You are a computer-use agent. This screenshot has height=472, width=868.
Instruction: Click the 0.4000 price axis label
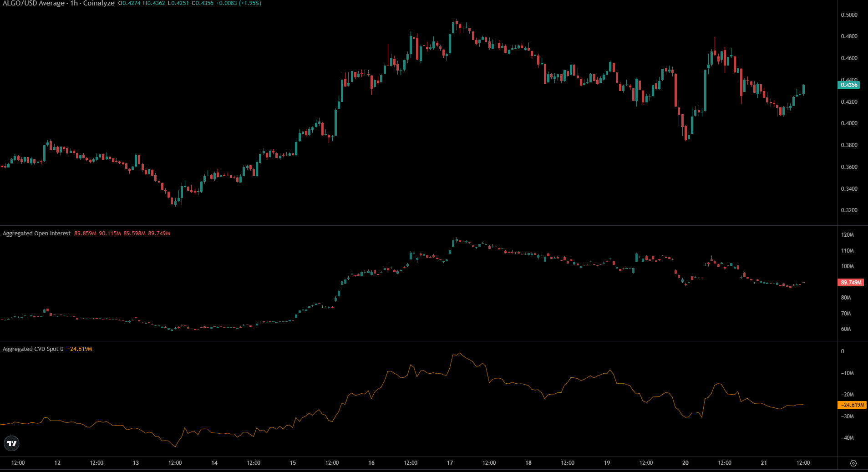849,123
